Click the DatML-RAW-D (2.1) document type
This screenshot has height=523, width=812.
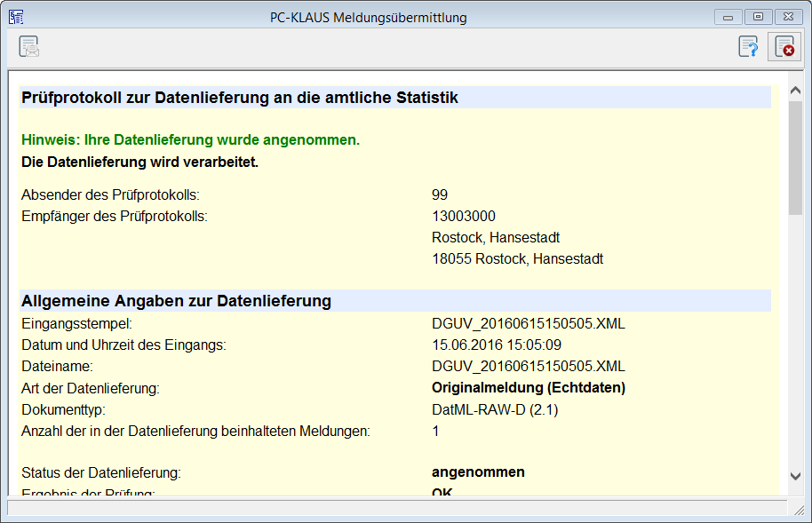(495, 409)
